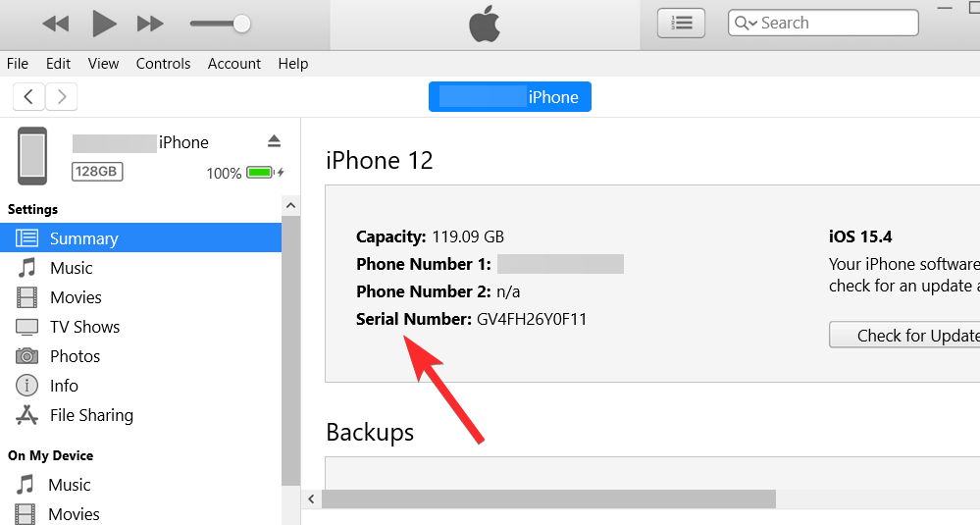Open the Controls menu
Screen dimensions: 980x525
click(x=163, y=64)
